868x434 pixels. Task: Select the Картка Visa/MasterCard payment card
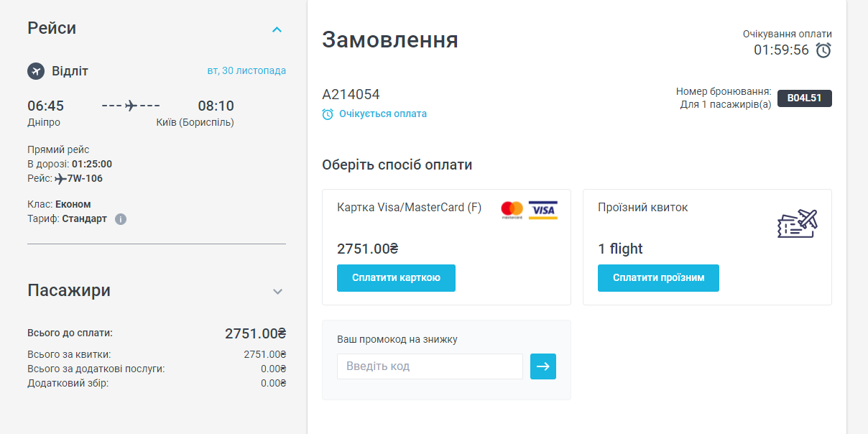446,230
